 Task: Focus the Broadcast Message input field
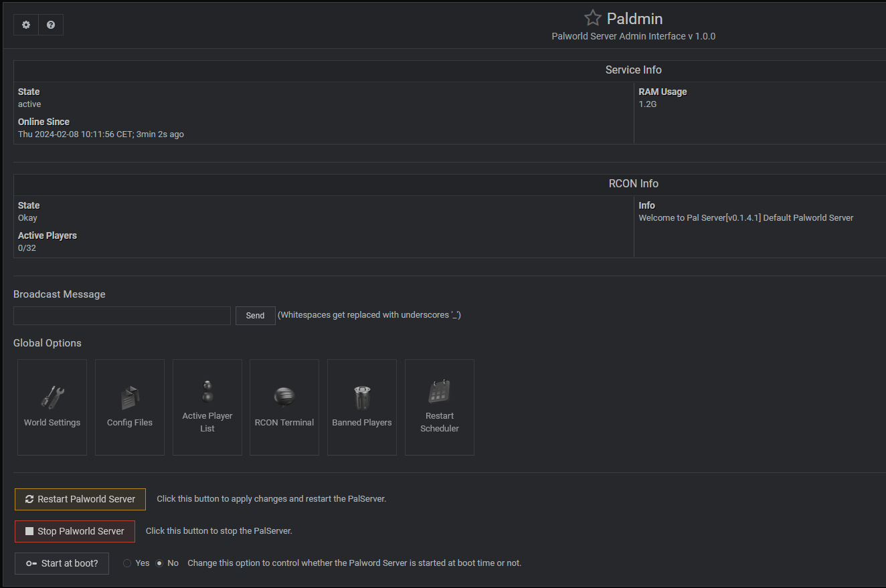(x=122, y=316)
